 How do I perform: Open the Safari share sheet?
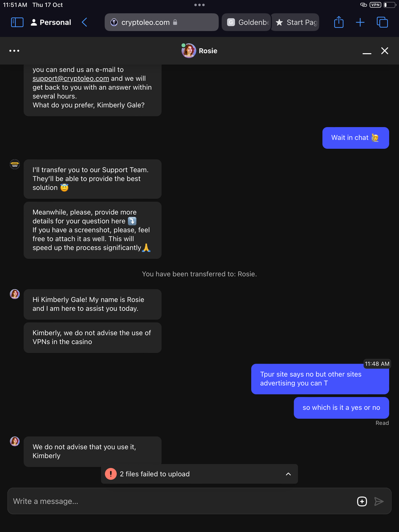pos(338,22)
